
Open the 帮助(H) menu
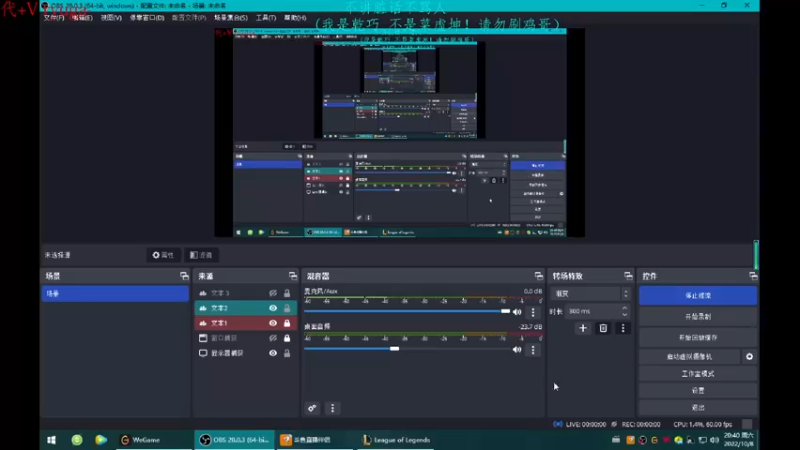(x=295, y=17)
